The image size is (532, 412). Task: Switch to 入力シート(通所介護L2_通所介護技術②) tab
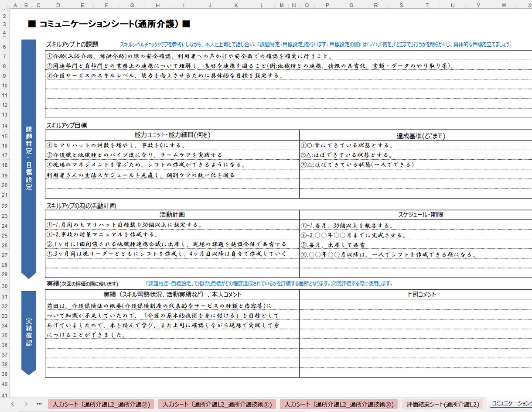(x=339, y=404)
